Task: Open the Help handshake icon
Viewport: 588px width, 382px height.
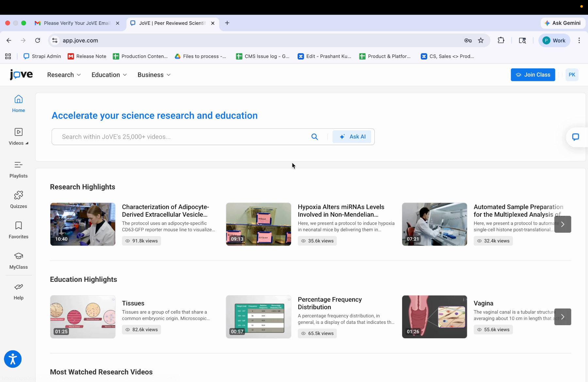Action: click(x=18, y=287)
